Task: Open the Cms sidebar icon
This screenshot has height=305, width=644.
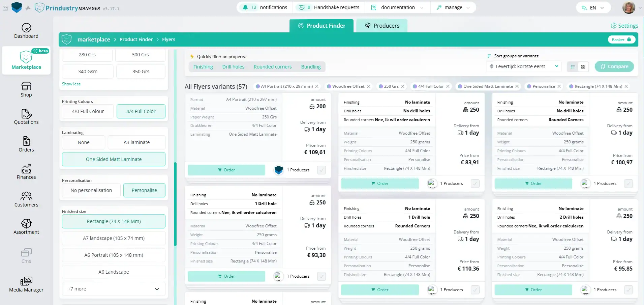Action: click(x=26, y=252)
